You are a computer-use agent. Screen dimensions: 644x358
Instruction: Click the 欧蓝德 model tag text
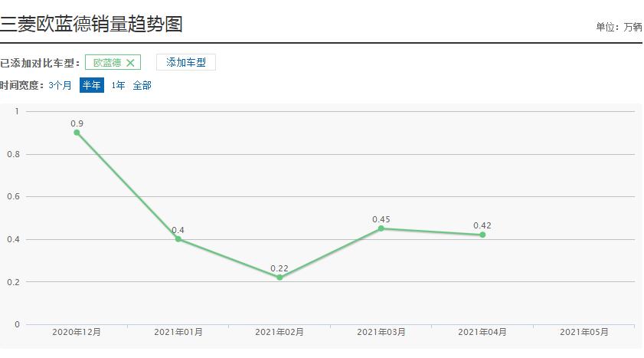tap(107, 62)
